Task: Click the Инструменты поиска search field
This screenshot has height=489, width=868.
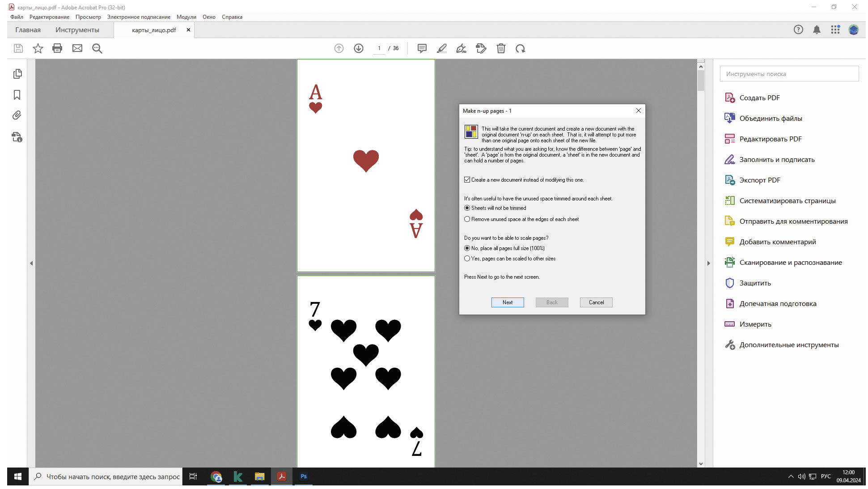Action: click(789, 74)
